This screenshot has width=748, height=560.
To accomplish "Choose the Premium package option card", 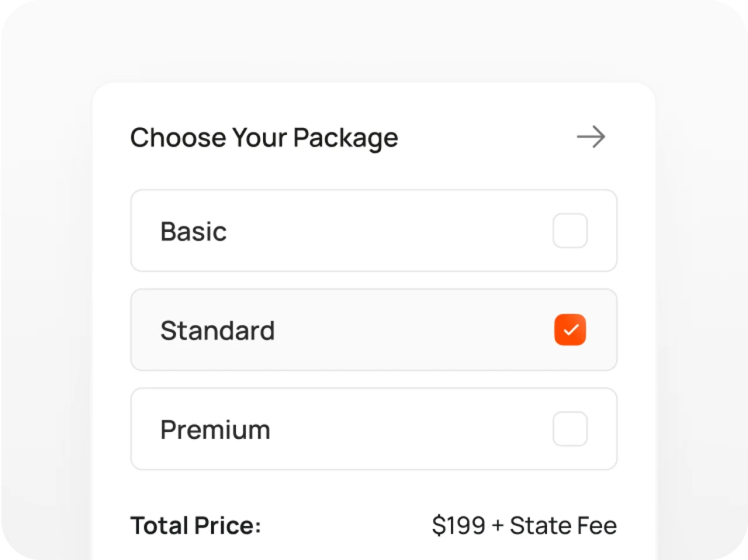I will point(374,429).
